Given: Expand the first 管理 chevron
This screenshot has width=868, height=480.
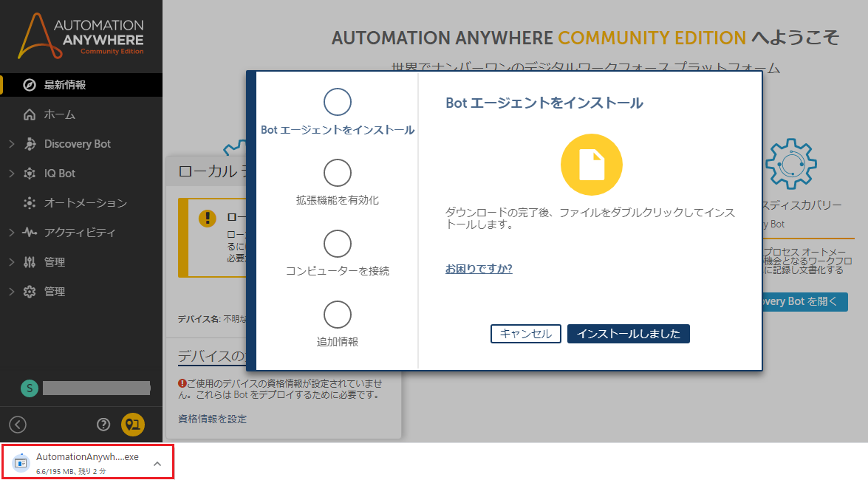Looking at the screenshot, I should (12, 262).
